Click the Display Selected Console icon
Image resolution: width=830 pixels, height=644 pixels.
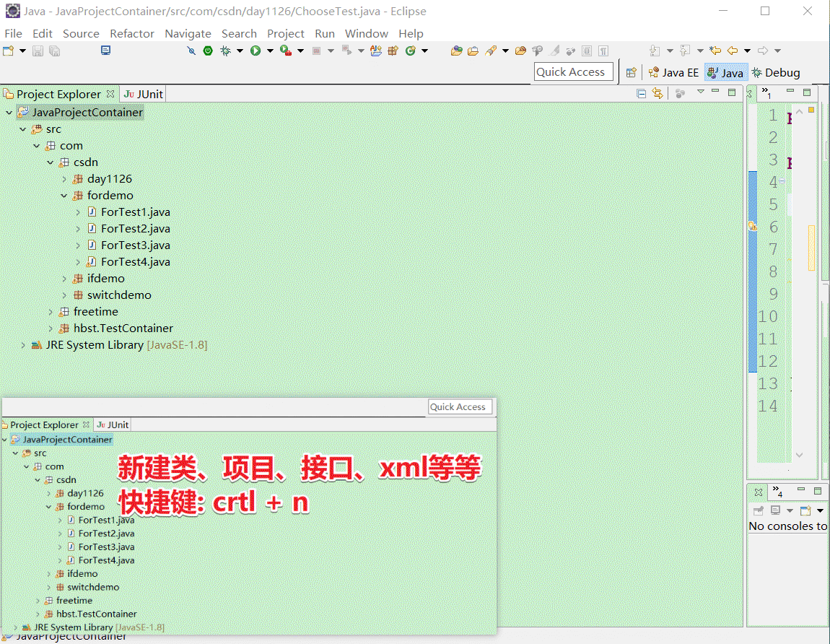[775, 510]
